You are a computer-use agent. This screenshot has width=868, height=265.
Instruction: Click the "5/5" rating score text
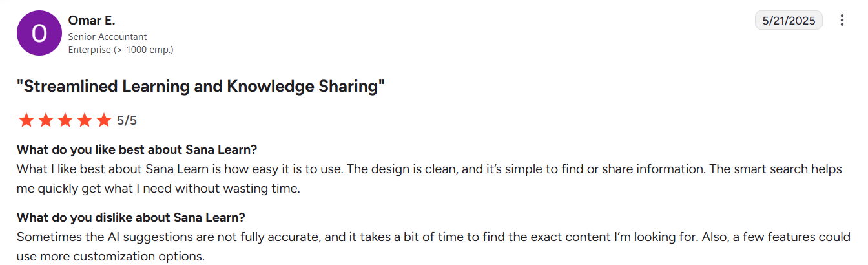point(127,120)
